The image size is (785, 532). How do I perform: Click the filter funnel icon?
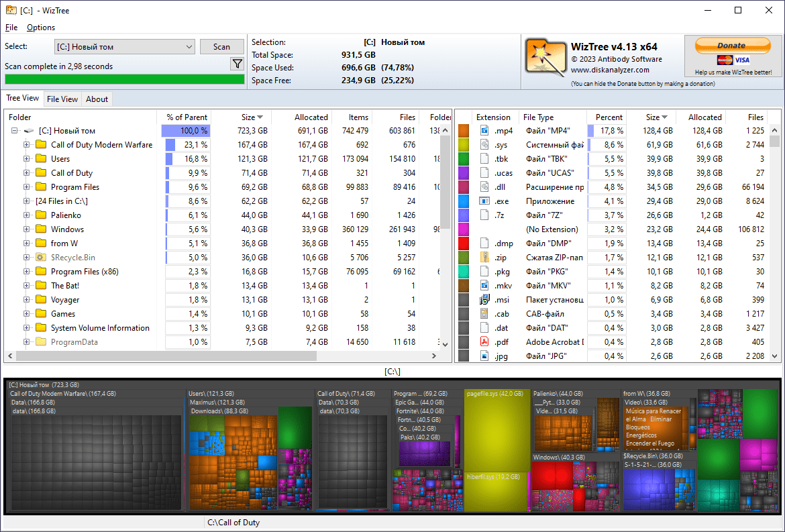[238, 64]
